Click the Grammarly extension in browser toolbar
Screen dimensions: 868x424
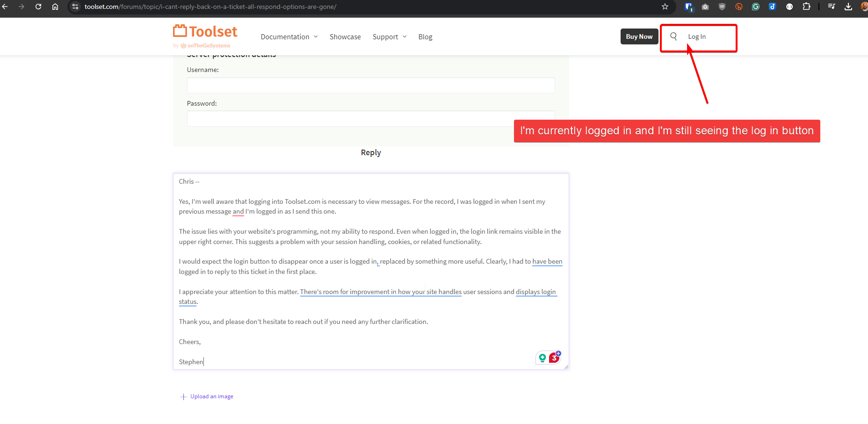pos(756,7)
